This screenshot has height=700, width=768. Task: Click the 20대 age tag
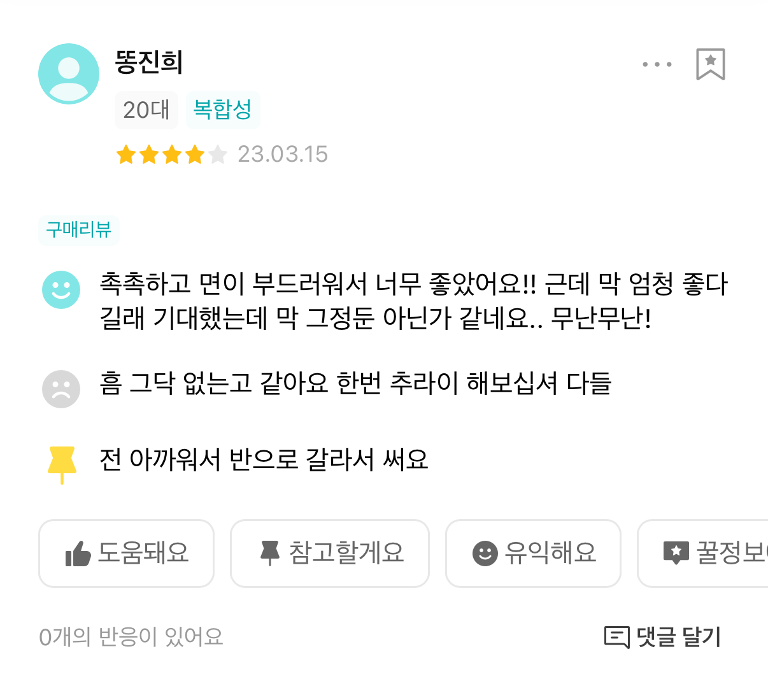coord(146,110)
